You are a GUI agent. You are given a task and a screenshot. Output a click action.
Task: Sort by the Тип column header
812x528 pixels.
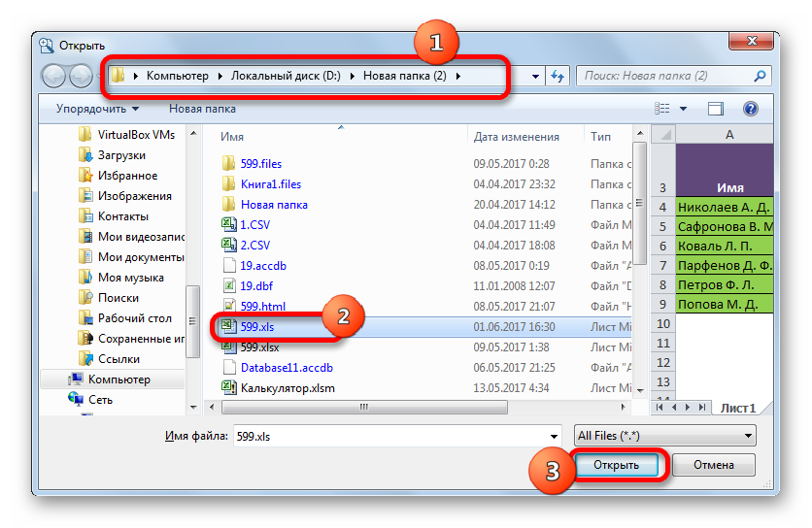(x=600, y=137)
